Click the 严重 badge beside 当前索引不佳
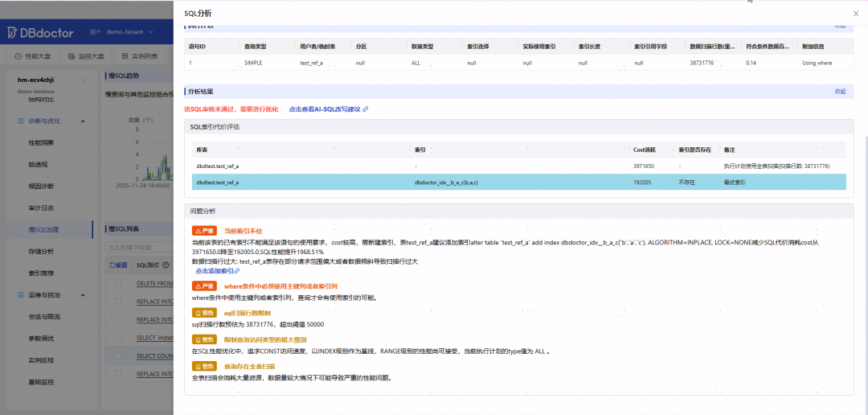The width and height of the screenshot is (868, 415). pos(204,231)
